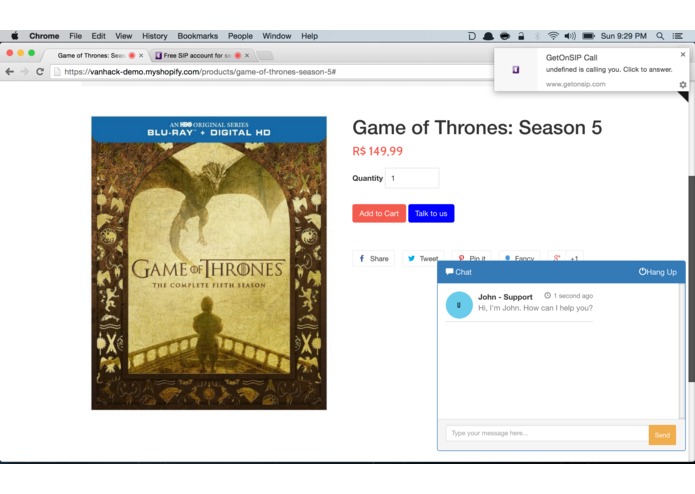Click the chat message input field
The height and width of the screenshot is (494, 695).
coord(547,433)
